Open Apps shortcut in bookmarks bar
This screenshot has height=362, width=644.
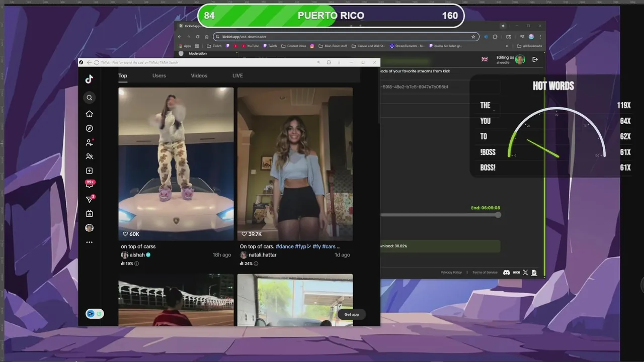coord(185,46)
